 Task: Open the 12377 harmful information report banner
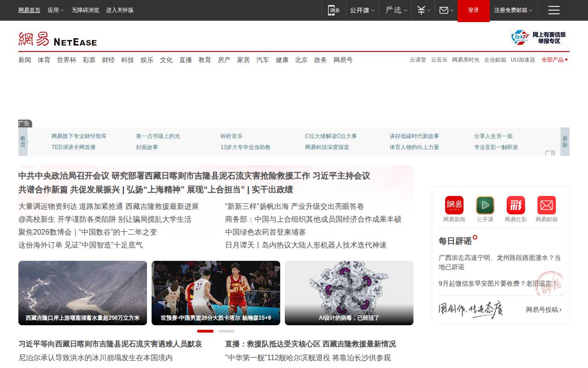click(x=538, y=37)
